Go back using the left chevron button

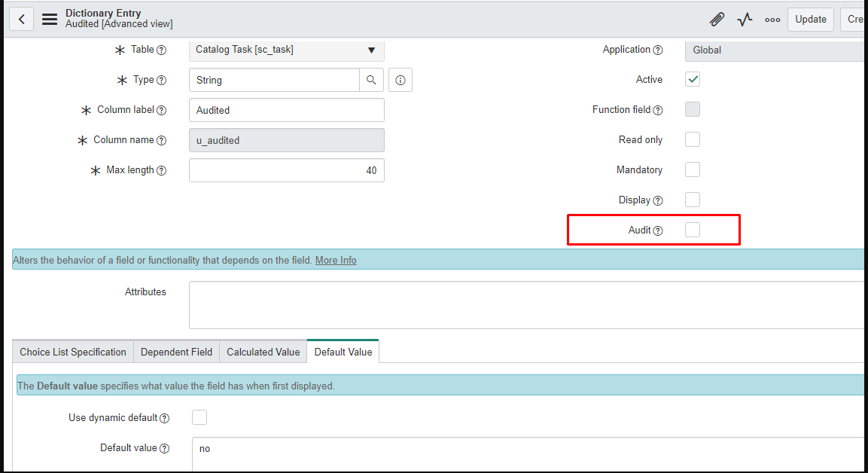pos(22,20)
